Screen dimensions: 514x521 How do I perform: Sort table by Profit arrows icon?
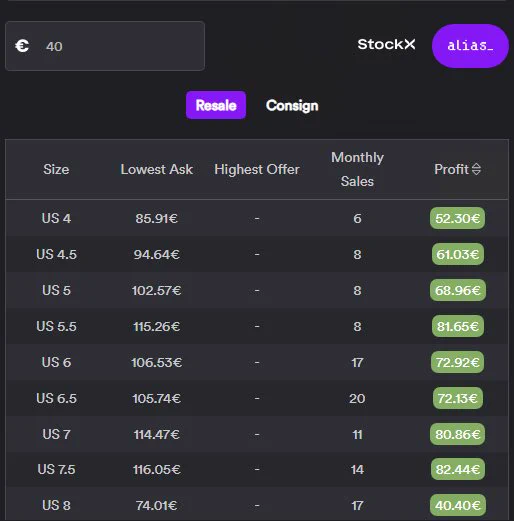click(x=476, y=169)
